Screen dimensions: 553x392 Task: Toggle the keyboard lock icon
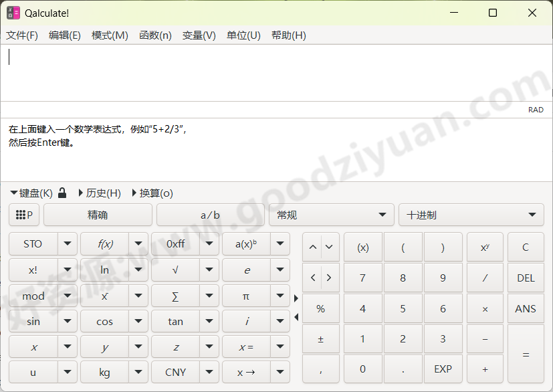click(x=62, y=193)
